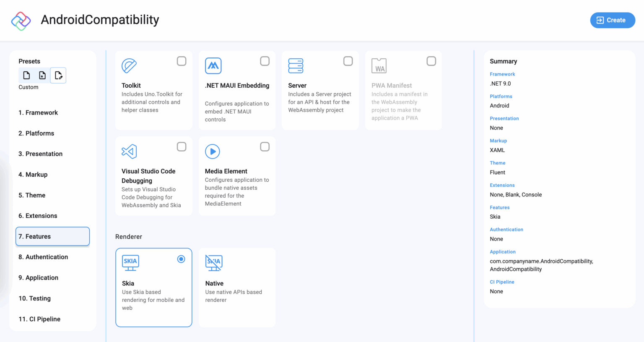
Task: Click the Create button
Action: pos(613,20)
